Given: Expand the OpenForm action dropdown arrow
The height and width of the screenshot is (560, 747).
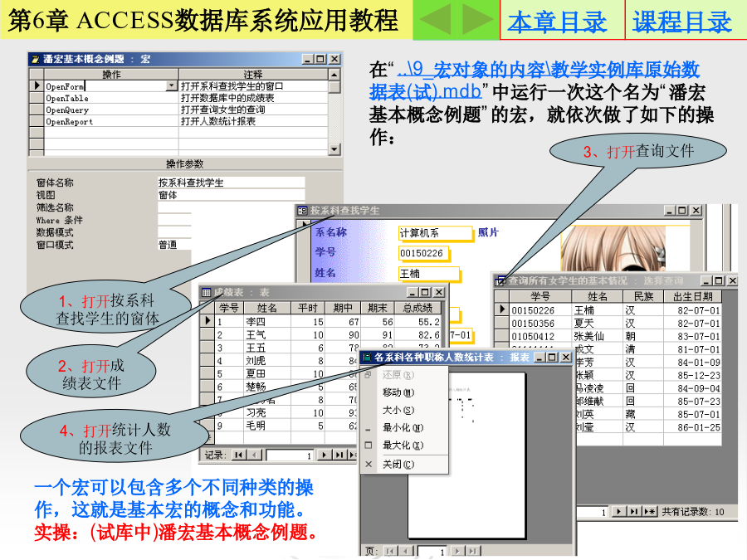Looking at the screenshot, I should tap(172, 85).
